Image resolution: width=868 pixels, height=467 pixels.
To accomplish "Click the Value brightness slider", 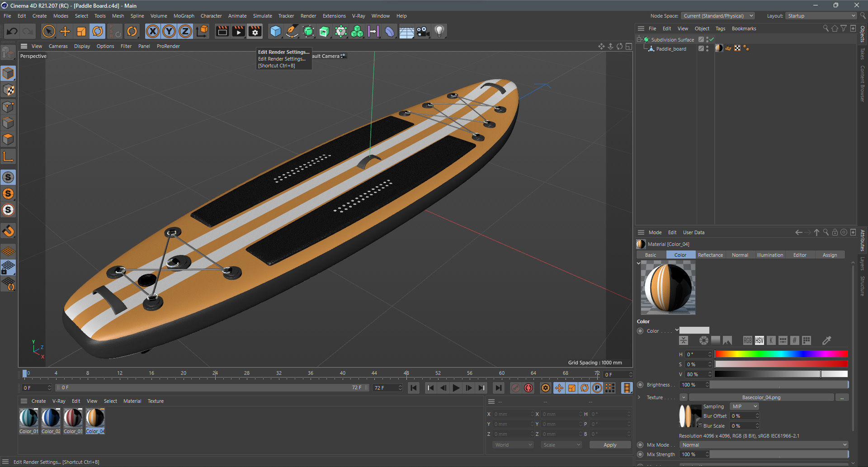I will point(781,374).
